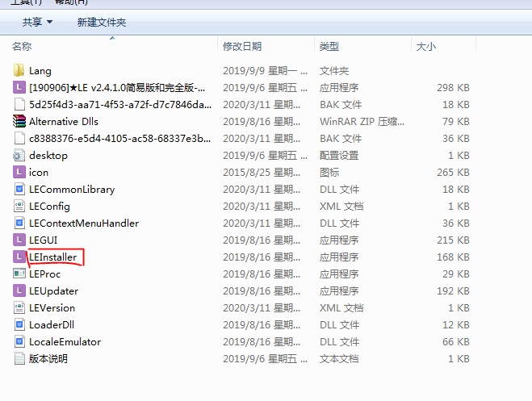This screenshot has height=401, width=532.
Task: Select the LEProc application icon
Action: 19,274
